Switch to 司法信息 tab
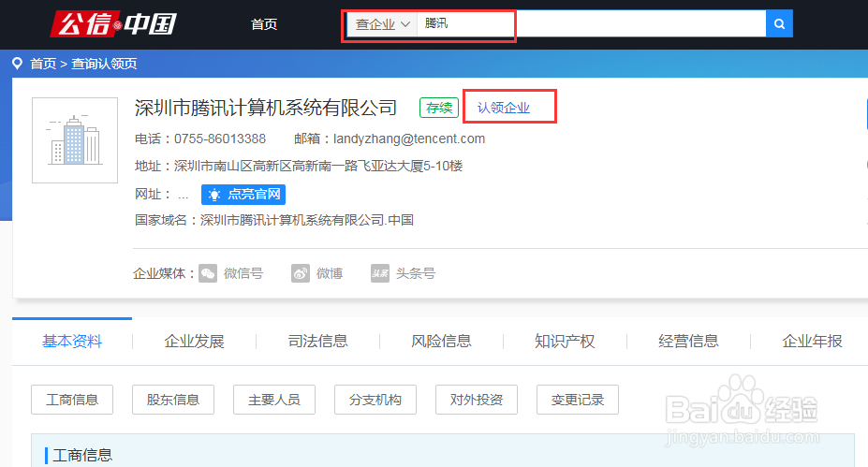Image resolution: width=868 pixels, height=467 pixels. point(317,342)
